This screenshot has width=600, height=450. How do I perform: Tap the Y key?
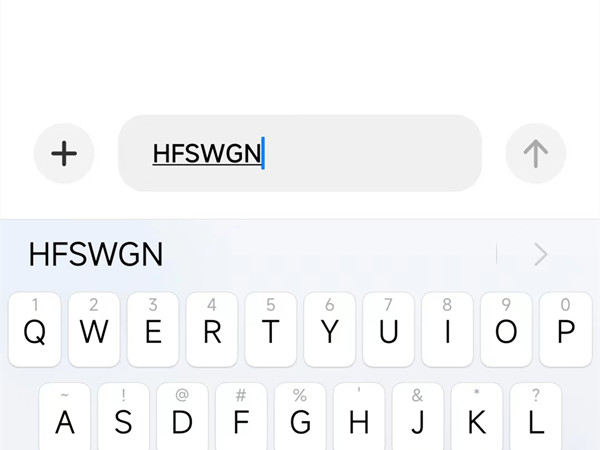(329, 329)
